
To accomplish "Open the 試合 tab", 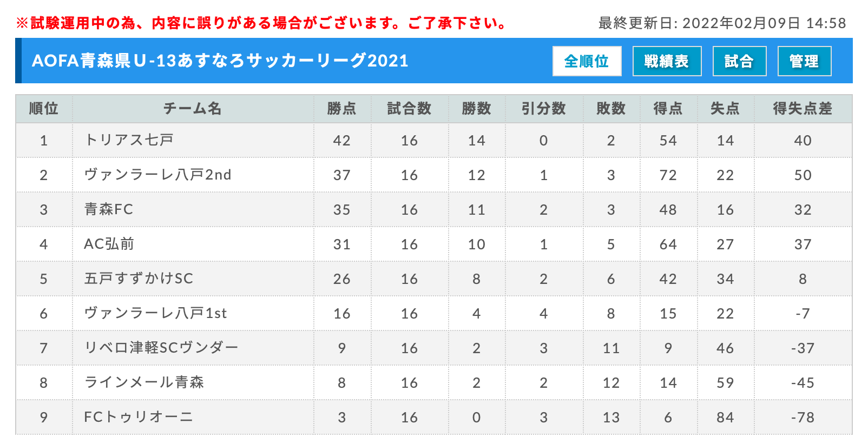I will pos(739,61).
